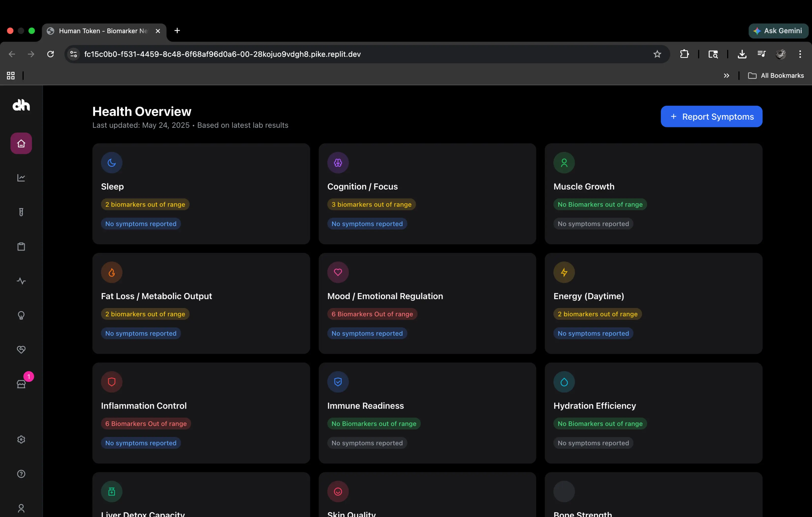Screen dimensions: 812x517
Task: Click the heart pulse sidebar icon
Action: tap(21, 350)
